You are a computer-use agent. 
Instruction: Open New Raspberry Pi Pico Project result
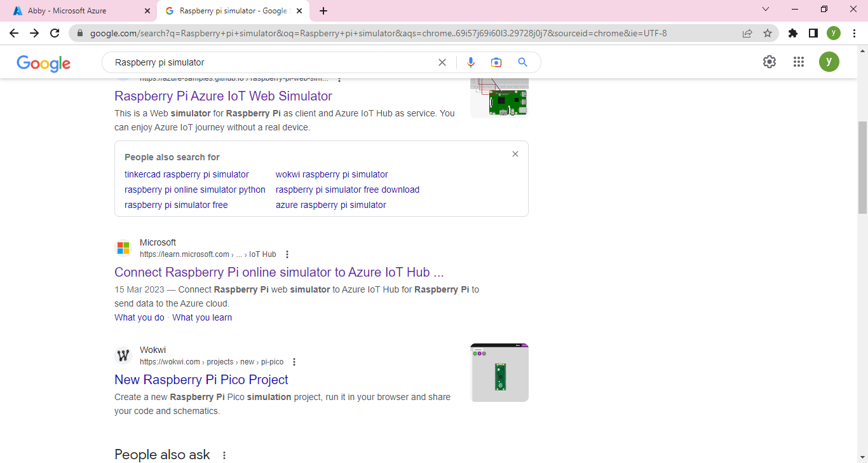tap(201, 380)
